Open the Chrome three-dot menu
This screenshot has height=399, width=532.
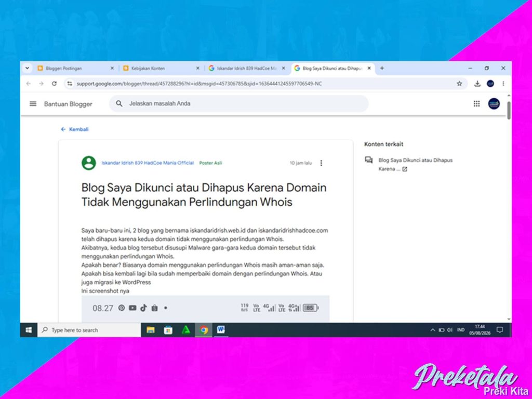click(x=503, y=84)
